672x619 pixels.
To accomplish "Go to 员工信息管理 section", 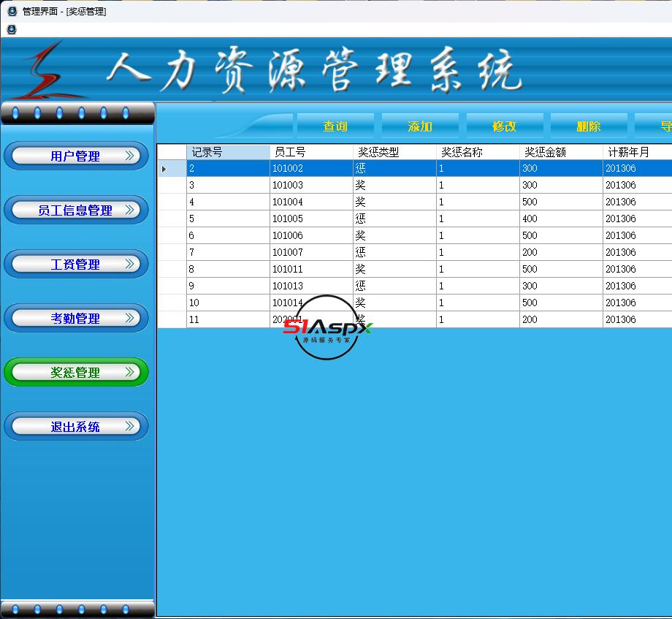I will pyautogui.click(x=76, y=210).
